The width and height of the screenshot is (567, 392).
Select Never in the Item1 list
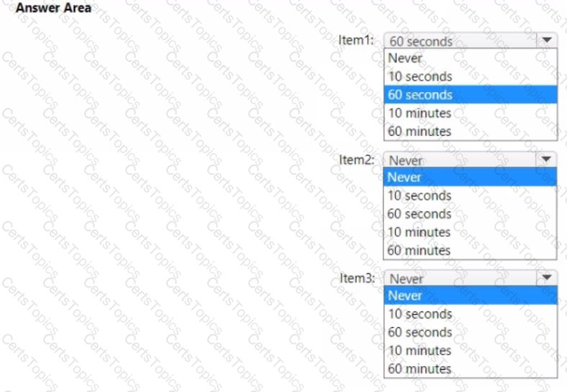point(471,58)
